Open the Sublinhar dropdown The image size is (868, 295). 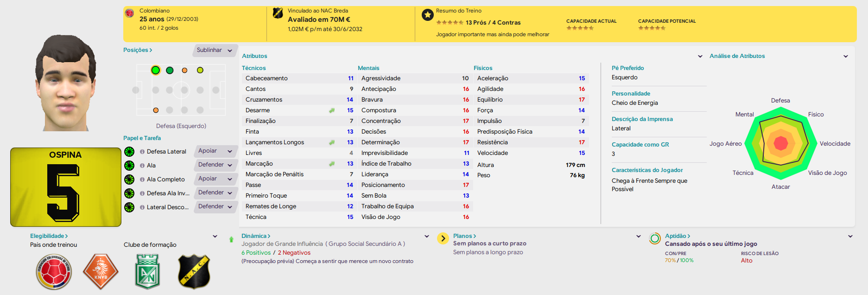coord(215,50)
